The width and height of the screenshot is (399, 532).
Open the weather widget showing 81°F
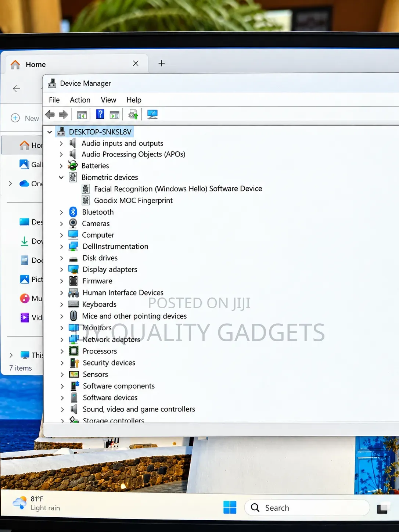[x=36, y=503]
